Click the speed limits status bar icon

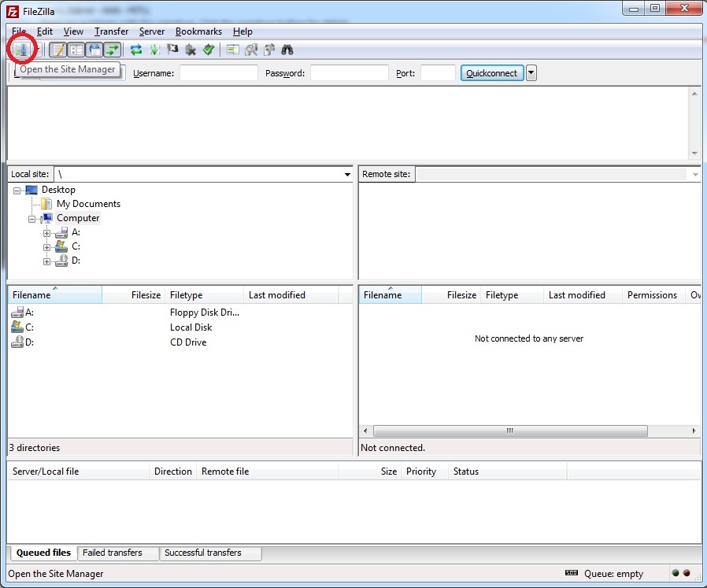click(x=572, y=573)
